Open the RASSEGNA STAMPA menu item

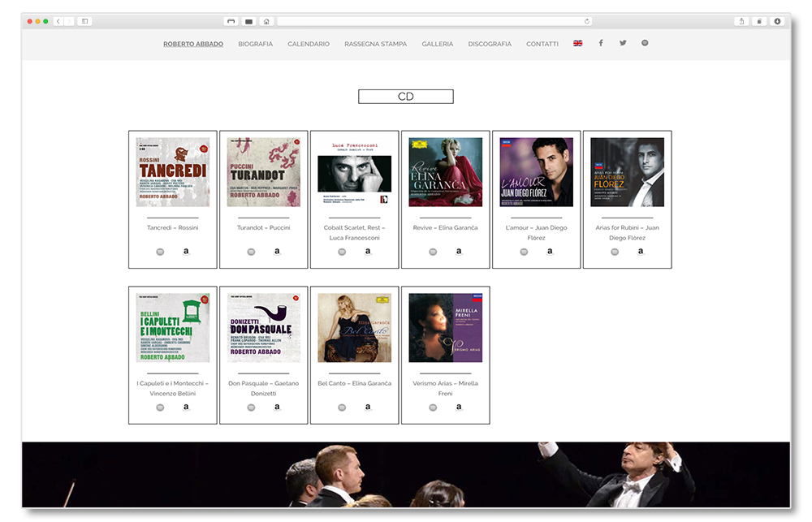click(375, 44)
